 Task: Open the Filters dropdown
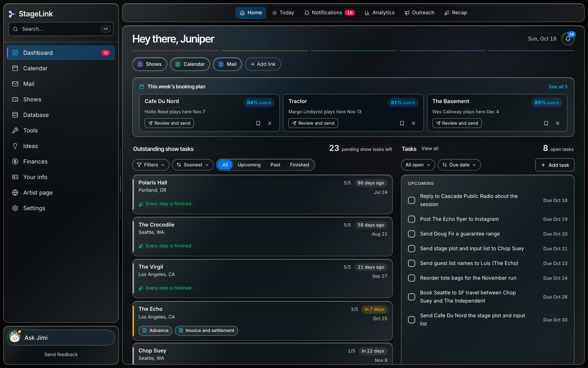tap(151, 165)
